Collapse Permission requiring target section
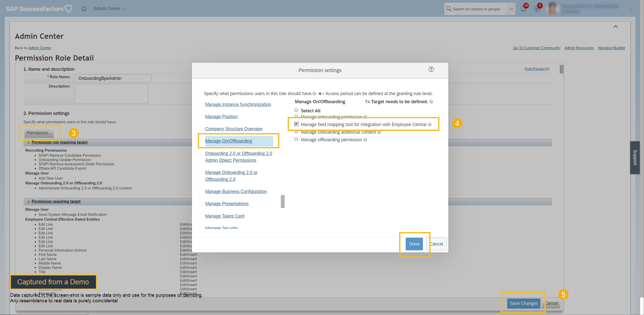Screen dimensions: 644x315 coord(29,202)
